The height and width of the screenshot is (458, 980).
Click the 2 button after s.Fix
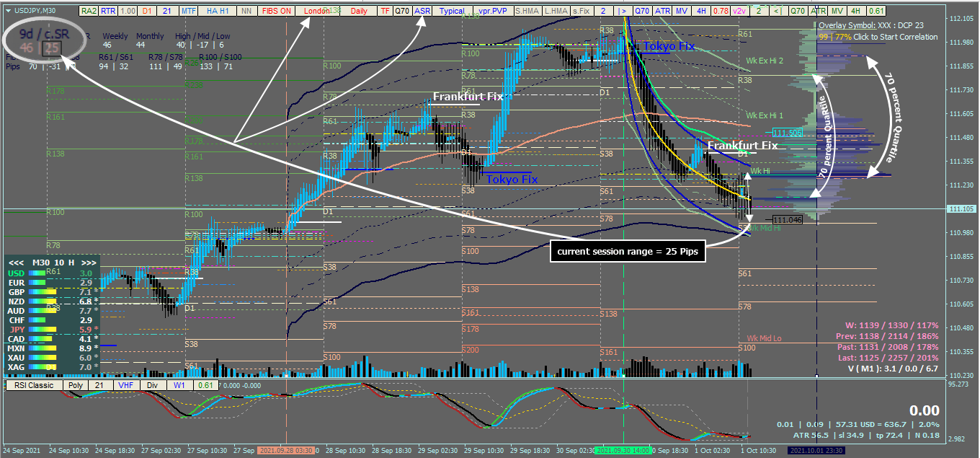(602, 11)
